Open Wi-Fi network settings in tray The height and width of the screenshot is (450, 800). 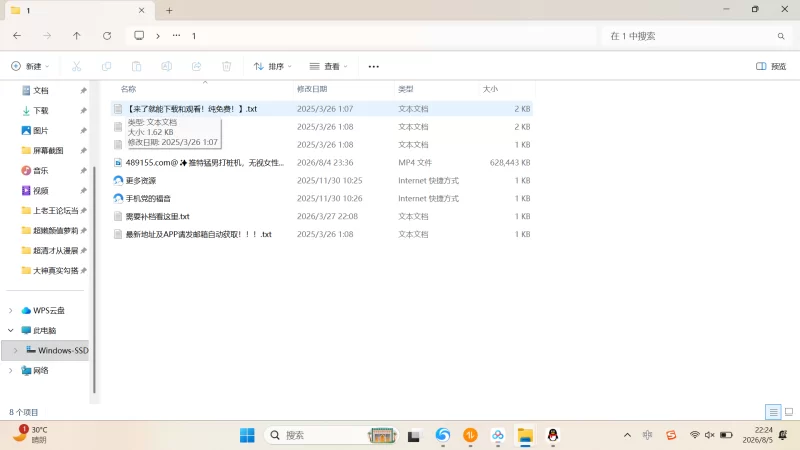click(694, 435)
